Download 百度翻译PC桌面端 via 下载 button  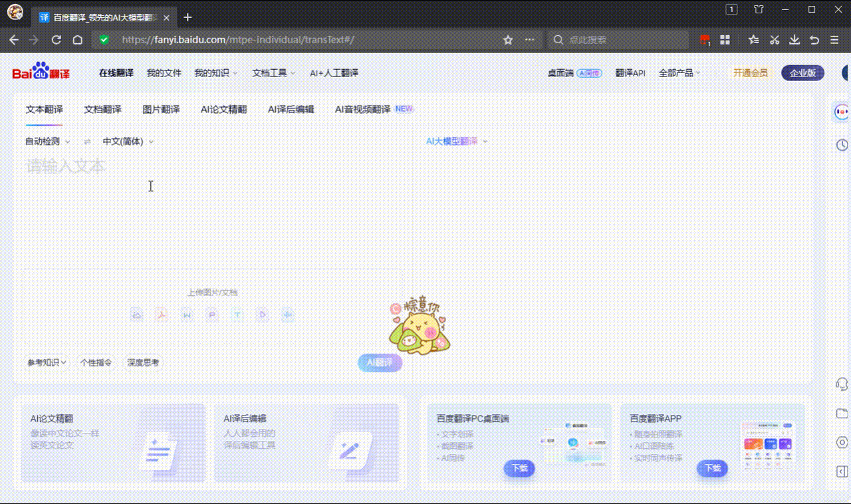click(x=519, y=468)
